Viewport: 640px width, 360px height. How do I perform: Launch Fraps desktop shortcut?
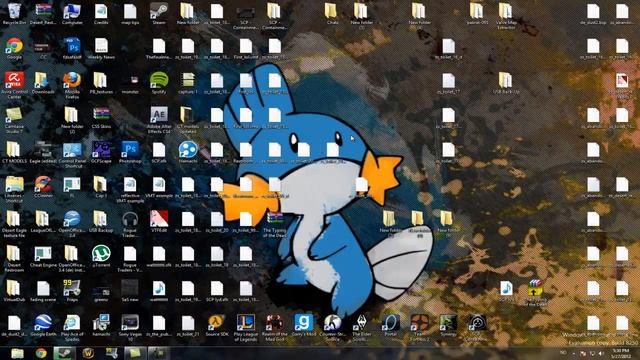pyautogui.click(x=72, y=291)
